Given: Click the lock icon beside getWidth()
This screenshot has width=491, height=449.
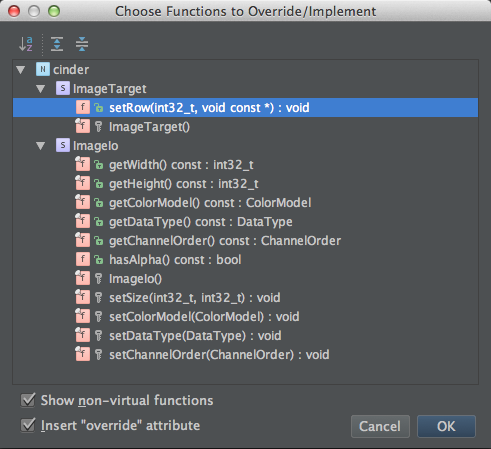Looking at the screenshot, I should [99, 165].
